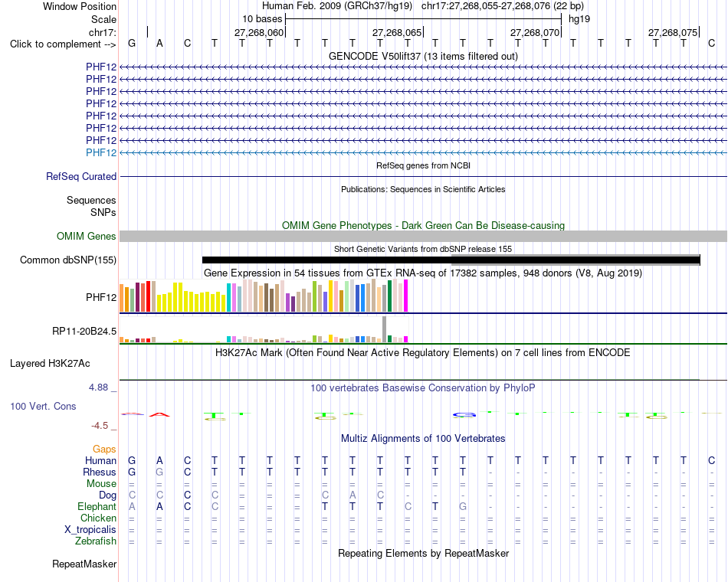728x582 pixels.
Task: Select the chr17: ruler label
Action: pos(102,32)
